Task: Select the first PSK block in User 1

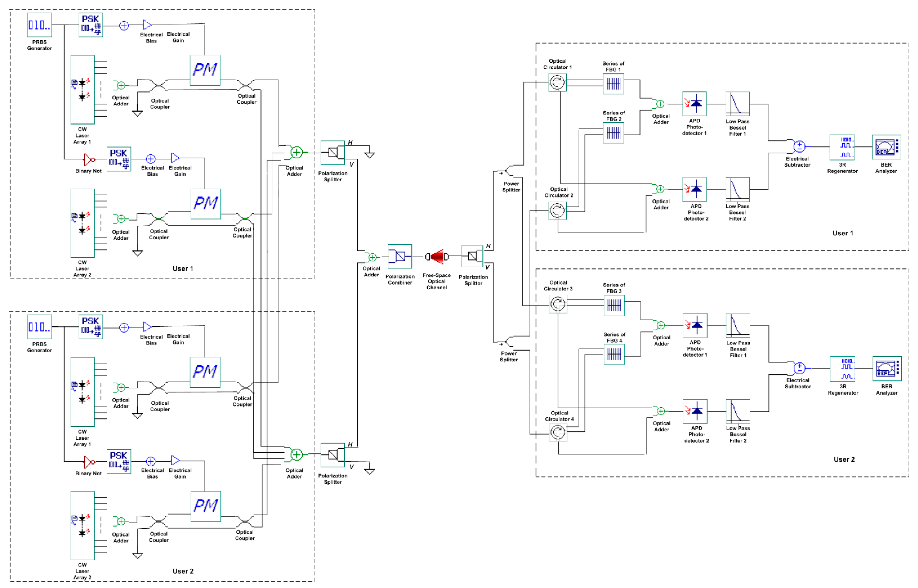Action: pyautogui.click(x=91, y=25)
